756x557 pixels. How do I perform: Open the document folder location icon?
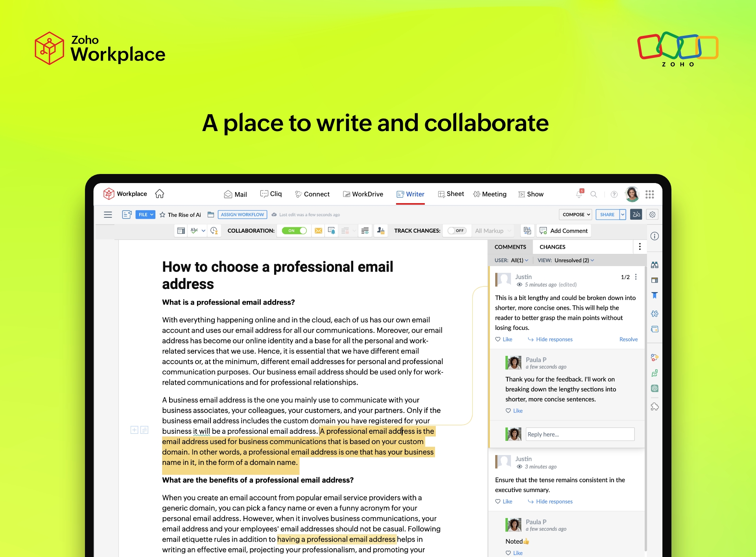click(x=211, y=215)
